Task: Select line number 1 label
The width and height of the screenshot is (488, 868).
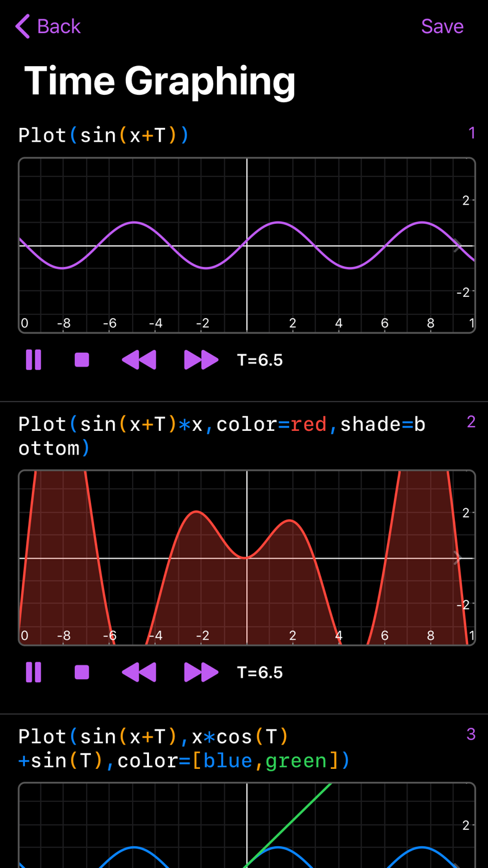Action: (472, 132)
